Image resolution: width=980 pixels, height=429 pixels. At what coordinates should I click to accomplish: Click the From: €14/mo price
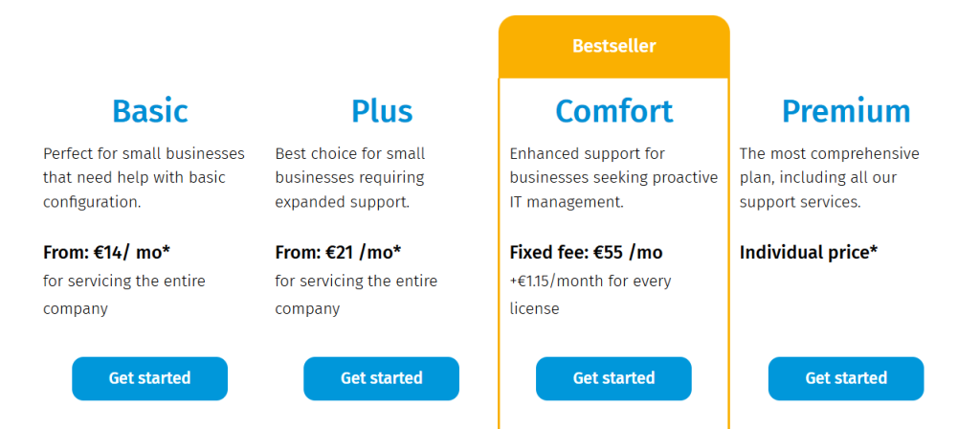(x=106, y=253)
